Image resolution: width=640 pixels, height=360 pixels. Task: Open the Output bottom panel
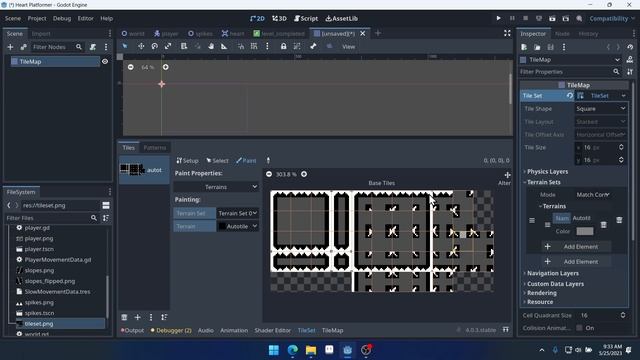[132, 330]
